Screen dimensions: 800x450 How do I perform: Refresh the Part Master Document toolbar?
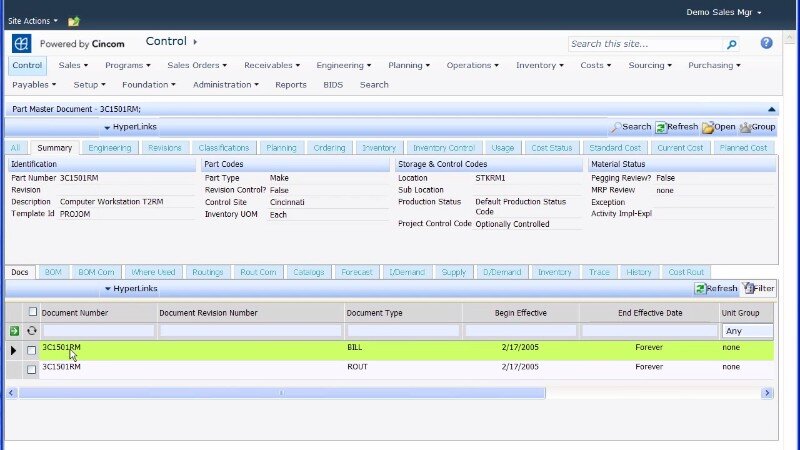[677, 127]
